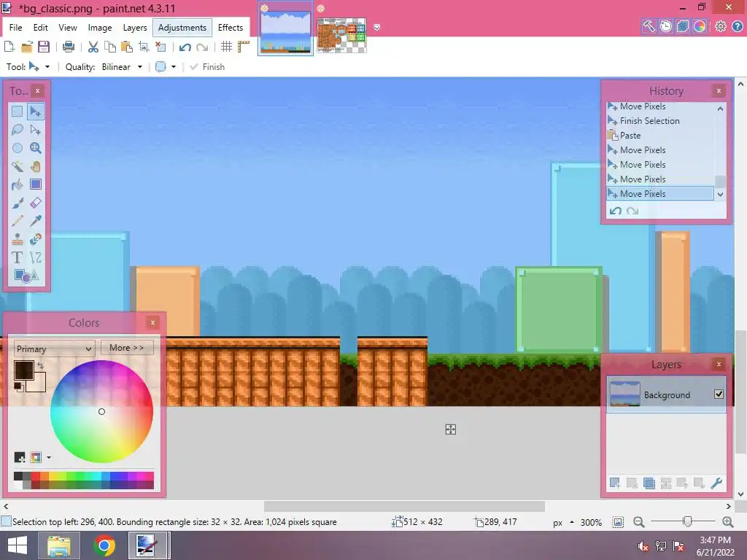Click the Crop to Selection icon
The width and height of the screenshot is (747, 560).
pos(144,47)
